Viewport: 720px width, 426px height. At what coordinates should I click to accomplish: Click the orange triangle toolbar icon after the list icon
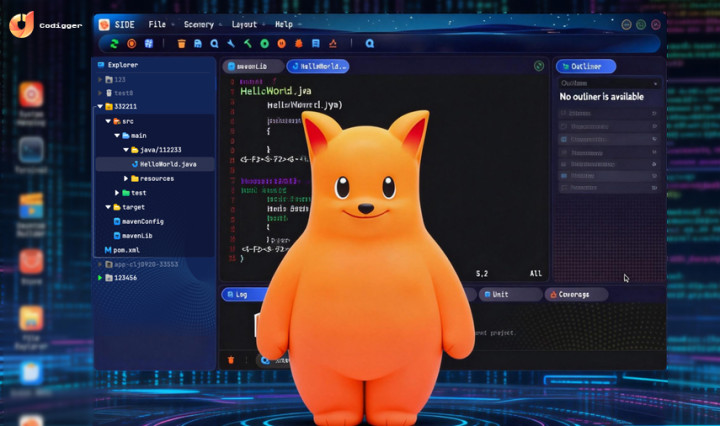(x=333, y=44)
